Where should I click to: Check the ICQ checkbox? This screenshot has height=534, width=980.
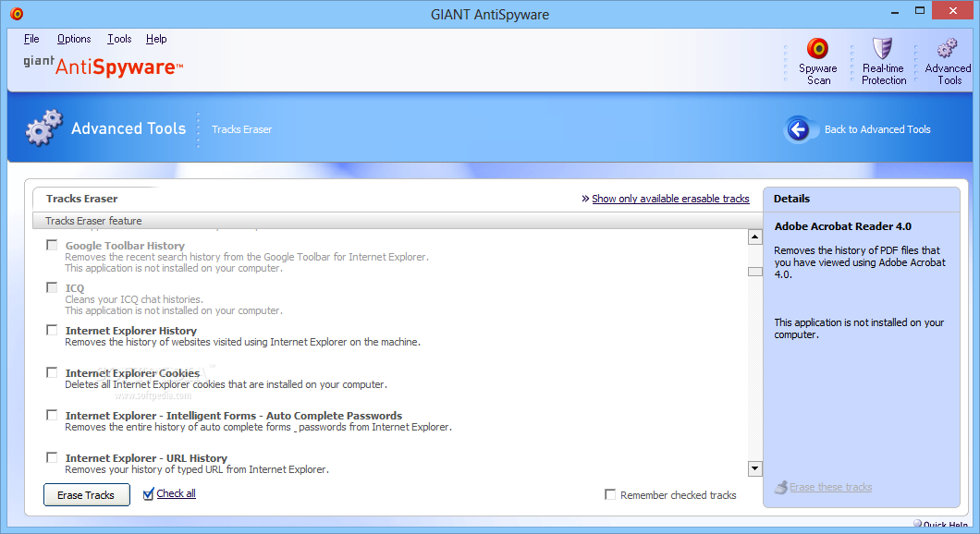pyautogui.click(x=52, y=287)
